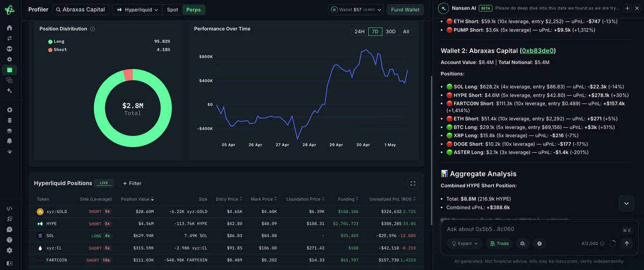Screen dimensions: 644x270
Task: Click the FARTCOIN token row
Action: coord(226,260)
